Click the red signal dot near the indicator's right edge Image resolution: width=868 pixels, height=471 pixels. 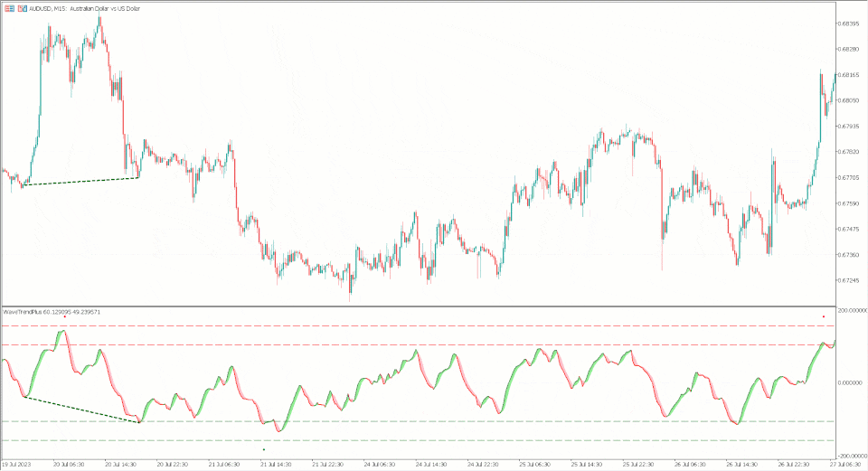coord(823,316)
